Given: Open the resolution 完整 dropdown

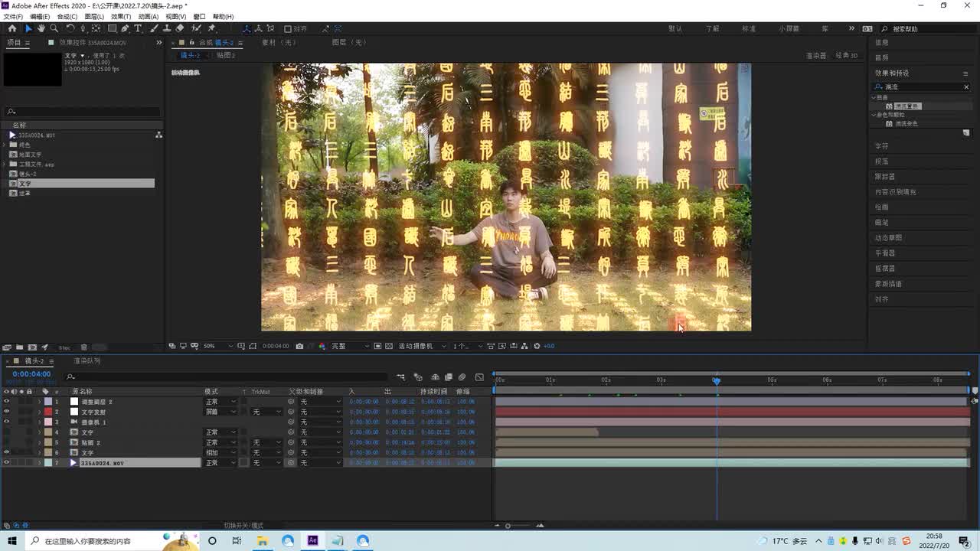Looking at the screenshot, I should pos(350,346).
